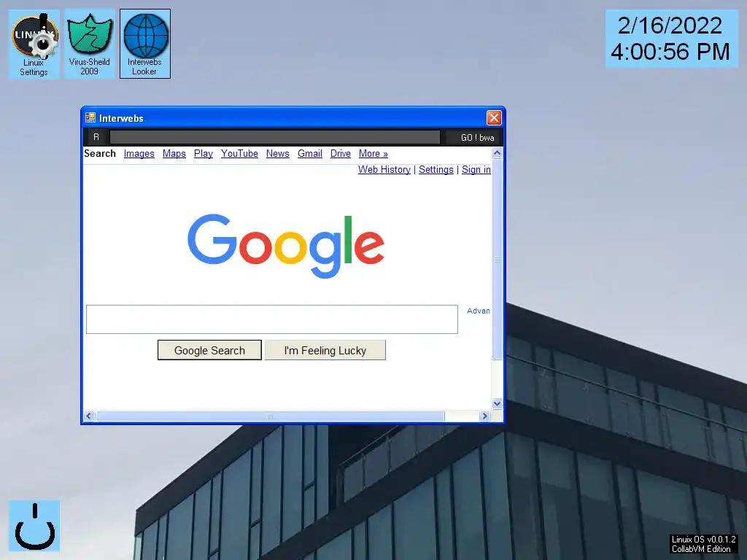The image size is (747, 560).
Task: Click the power button icon
Action: [34, 526]
